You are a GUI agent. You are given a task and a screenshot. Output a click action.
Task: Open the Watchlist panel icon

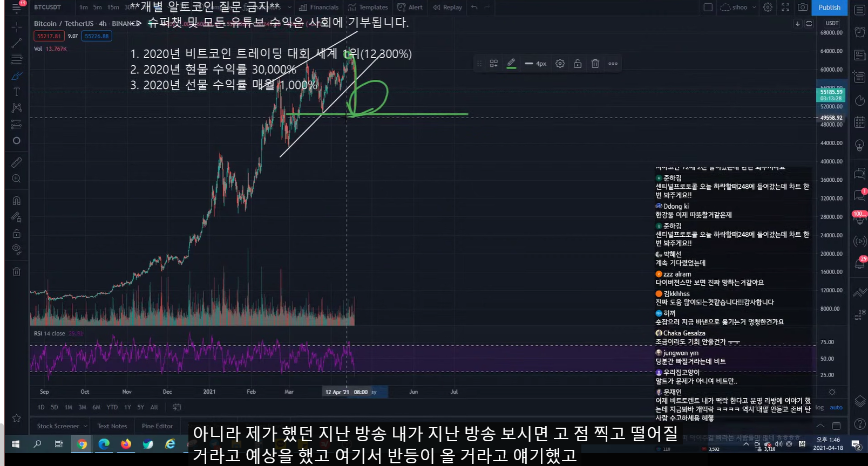coord(859,10)
